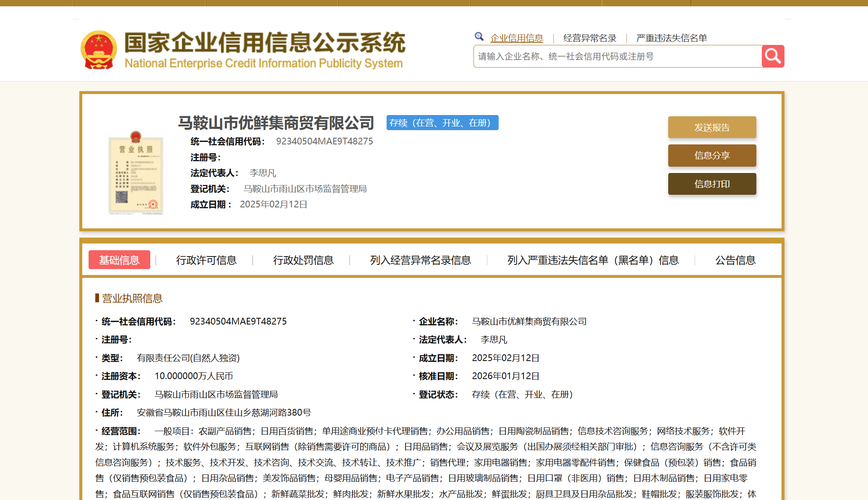868x500 pixels.
Task: Open the 列入经营异常名录信息 tab
Action: point(420,260)
